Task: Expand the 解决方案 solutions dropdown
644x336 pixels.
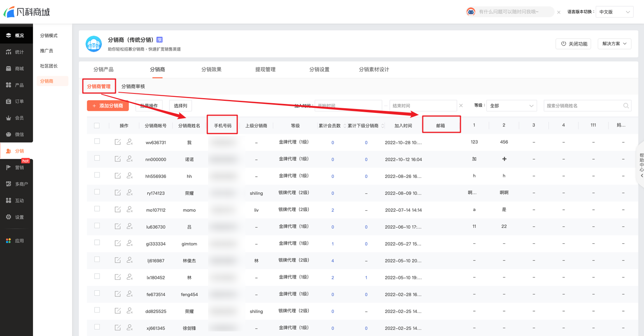Action: click(x=614, y=44)
